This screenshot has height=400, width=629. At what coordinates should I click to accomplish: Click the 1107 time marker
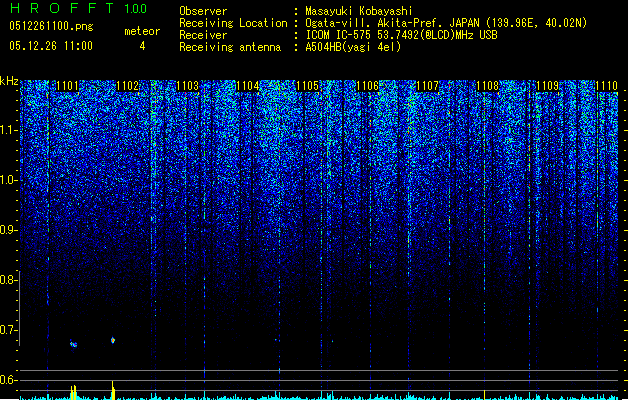428,86
